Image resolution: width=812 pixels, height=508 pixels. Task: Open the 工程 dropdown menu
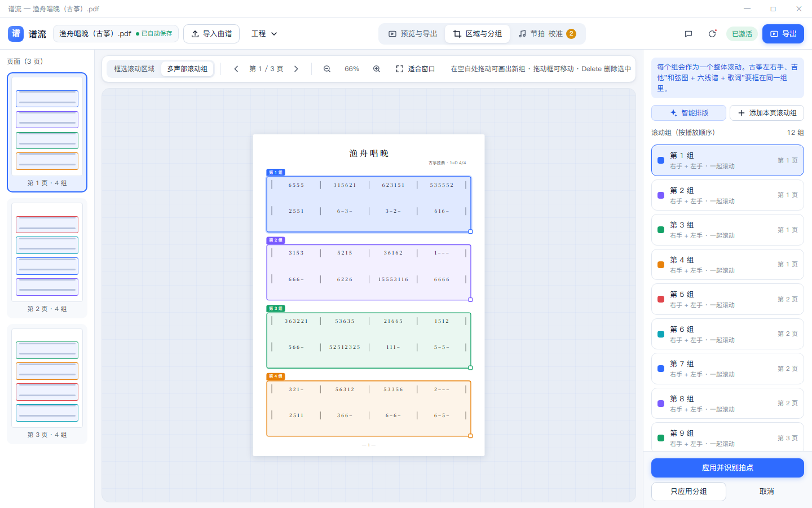[x=264, y=34]
